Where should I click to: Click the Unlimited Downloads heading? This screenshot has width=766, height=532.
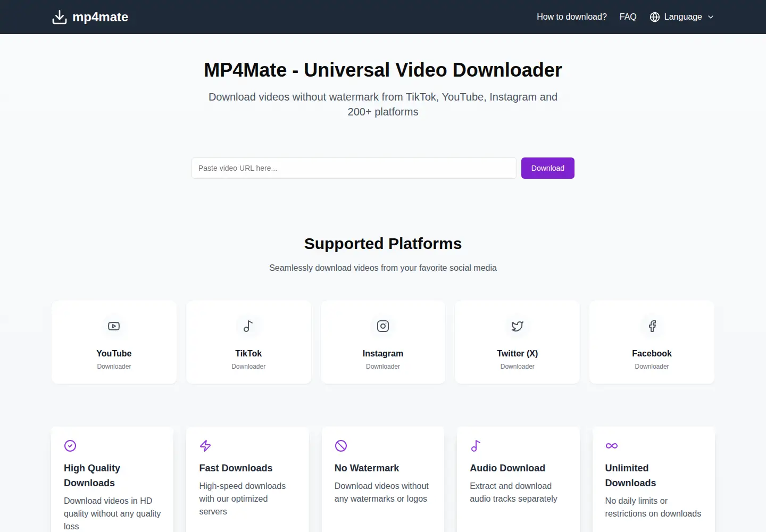pyautogui.click(x=630, y=476)
